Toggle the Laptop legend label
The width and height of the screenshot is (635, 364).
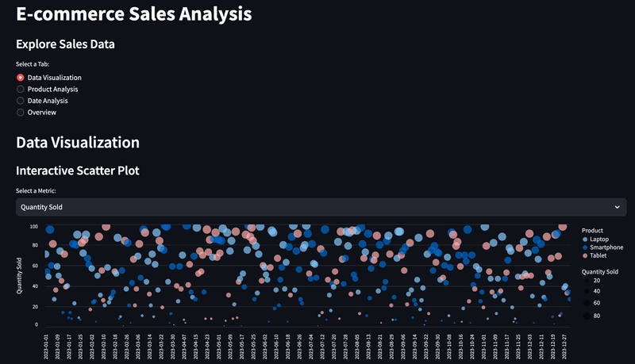[x=599, y=239]
